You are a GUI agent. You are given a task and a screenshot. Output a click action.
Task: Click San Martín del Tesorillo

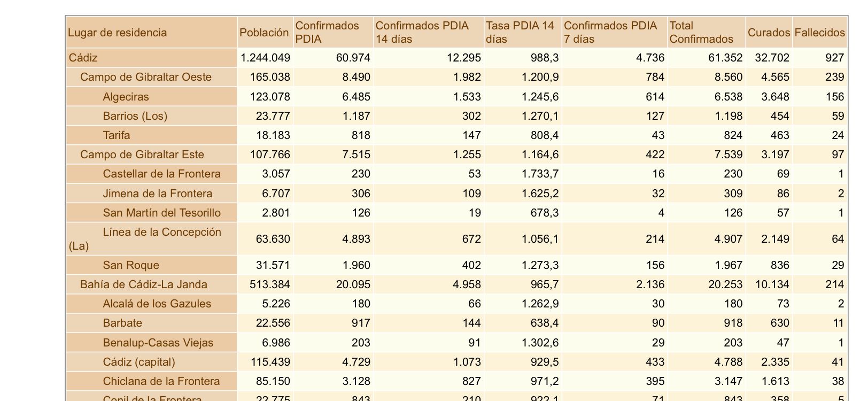point(161,213)
